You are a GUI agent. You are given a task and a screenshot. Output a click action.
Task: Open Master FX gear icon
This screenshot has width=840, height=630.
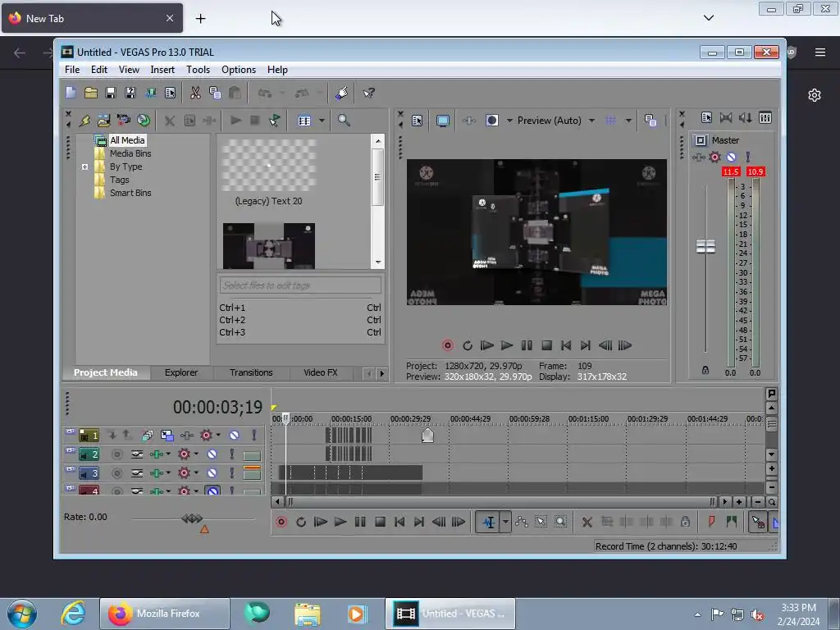pos(714,157)
